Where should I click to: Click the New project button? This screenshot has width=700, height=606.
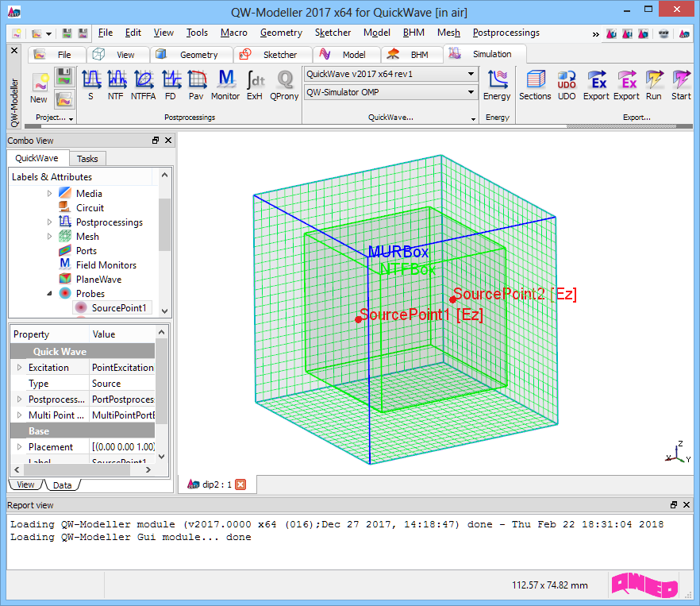(39, 87)
